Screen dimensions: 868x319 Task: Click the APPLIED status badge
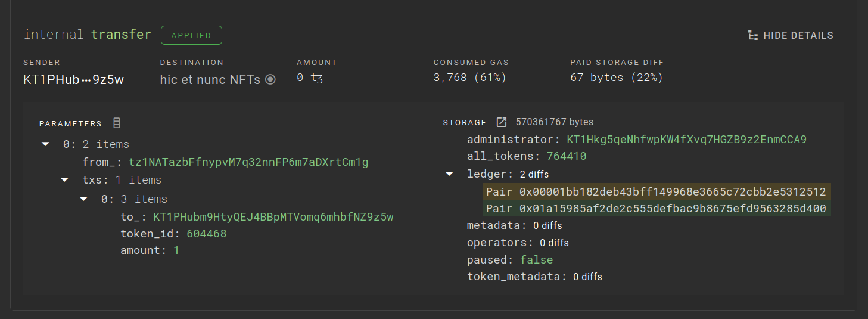[x=191, y=35]
